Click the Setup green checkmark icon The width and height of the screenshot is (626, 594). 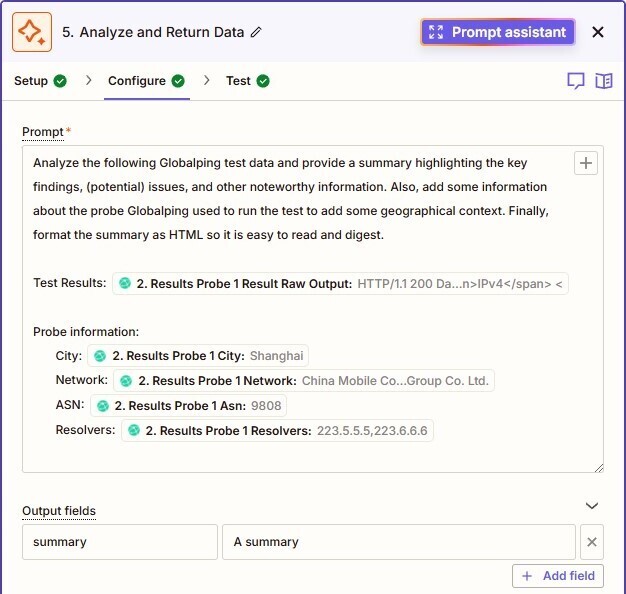pyautogui.click(x=60, y=81)
